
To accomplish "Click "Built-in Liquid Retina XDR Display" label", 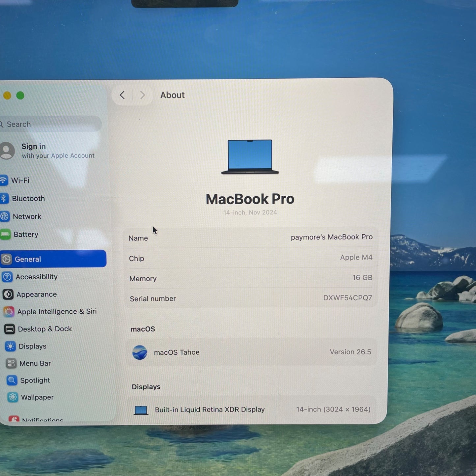I will coord(210,409).
